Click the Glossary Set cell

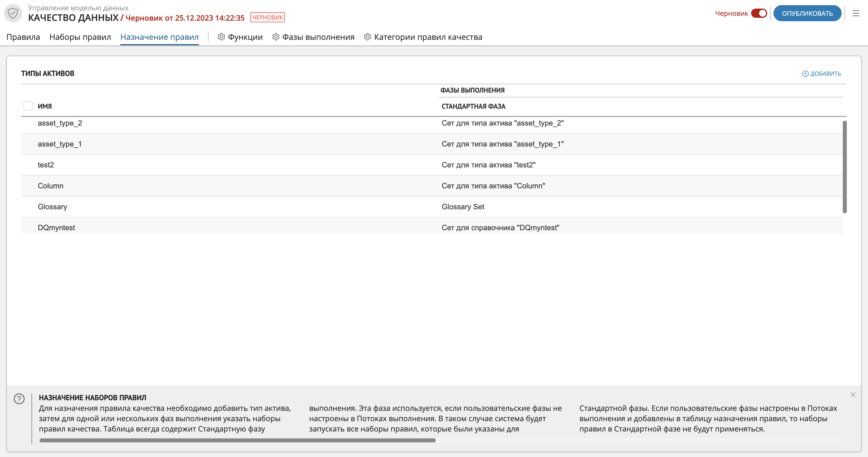tap(463, 207)
